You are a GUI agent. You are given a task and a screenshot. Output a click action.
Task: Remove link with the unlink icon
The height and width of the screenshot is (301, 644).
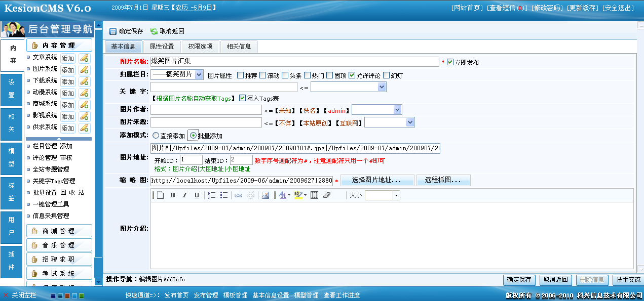(x=250, y=195)
